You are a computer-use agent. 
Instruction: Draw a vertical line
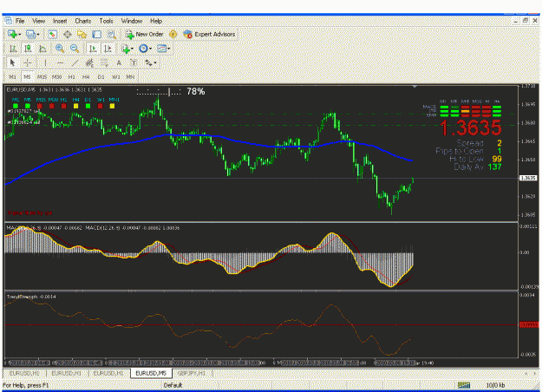point(45,63)
